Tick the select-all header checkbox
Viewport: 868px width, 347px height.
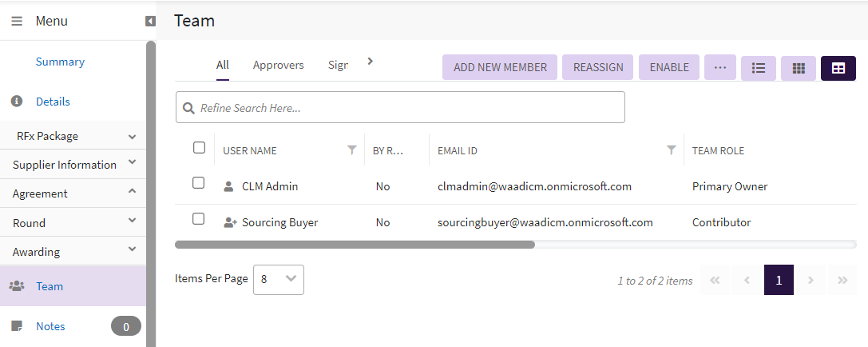tap(200, 148)
